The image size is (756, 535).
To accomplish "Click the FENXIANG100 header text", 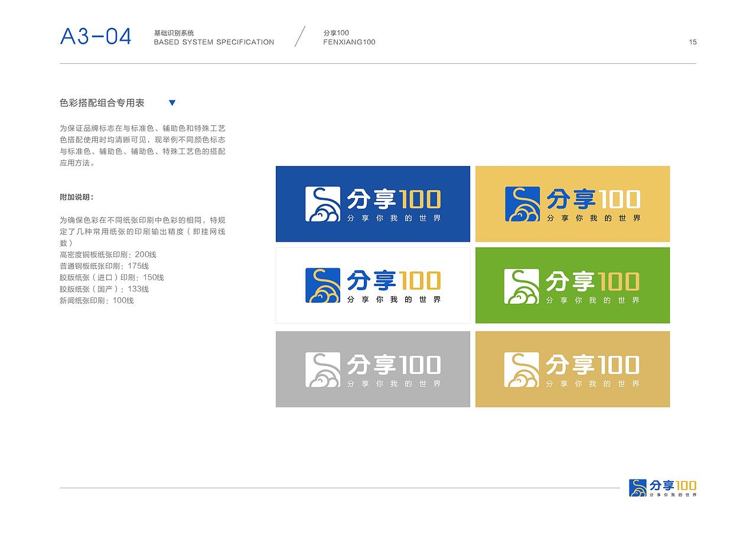I will [350, 43].
